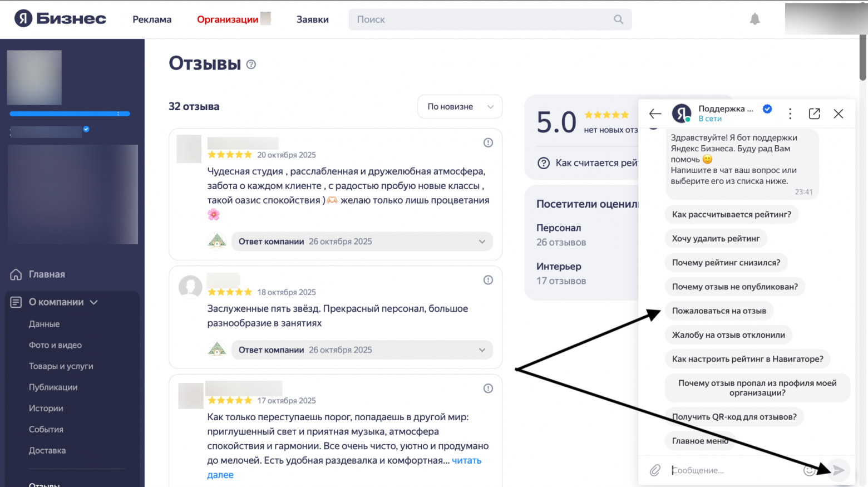The width and height of the screenshot is (868, 487).
Task: Choose 'Пожаловаться на отзыв' chat option
Action: (x=719, y=311)
